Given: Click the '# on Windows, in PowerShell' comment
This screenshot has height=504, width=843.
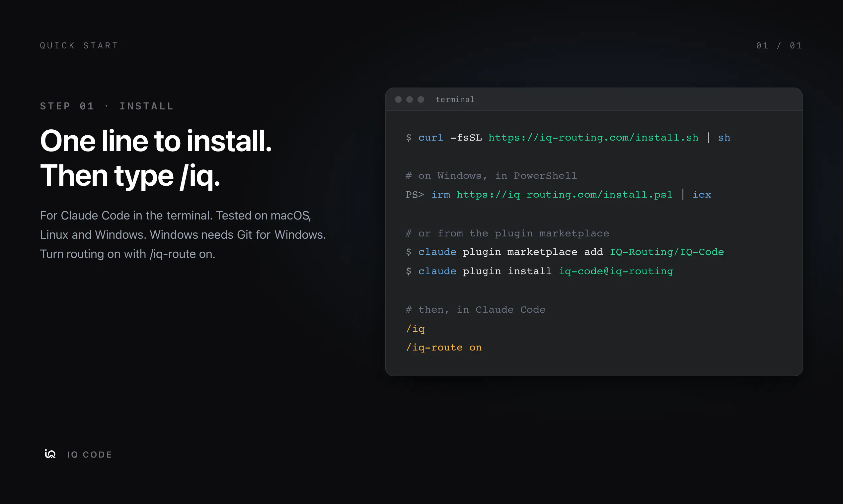Looking at the screenshot, I should tap(491, 176).
